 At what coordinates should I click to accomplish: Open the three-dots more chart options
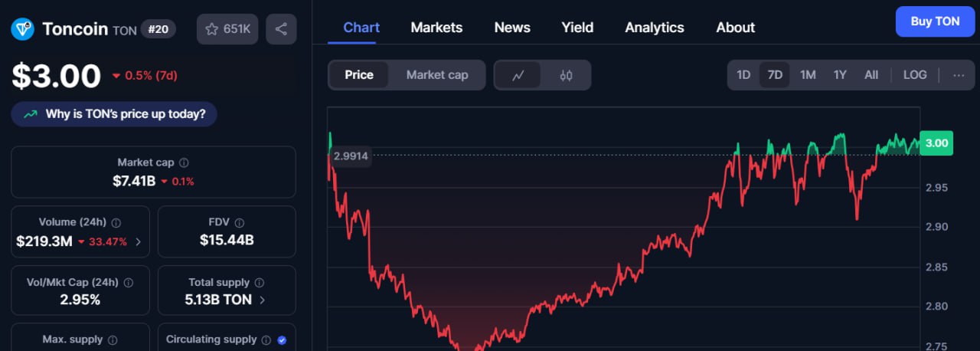click(959, 75)
